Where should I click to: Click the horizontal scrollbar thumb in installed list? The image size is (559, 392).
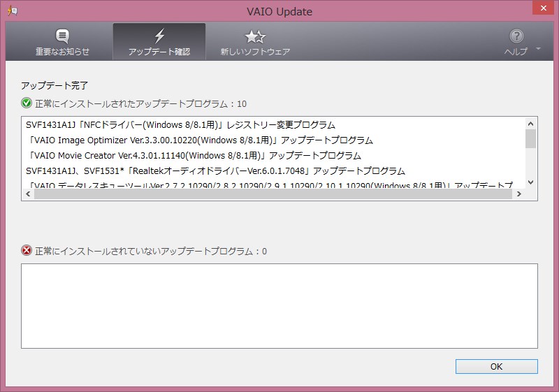click(x=273, y=194)
